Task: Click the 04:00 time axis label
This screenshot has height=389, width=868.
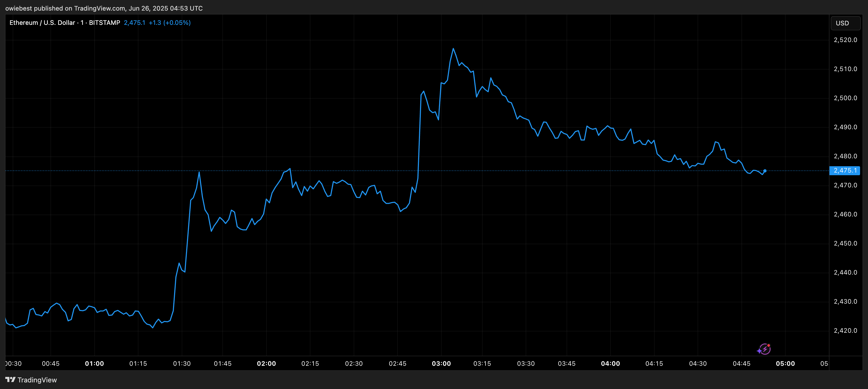Action: [x=610, y=363]
